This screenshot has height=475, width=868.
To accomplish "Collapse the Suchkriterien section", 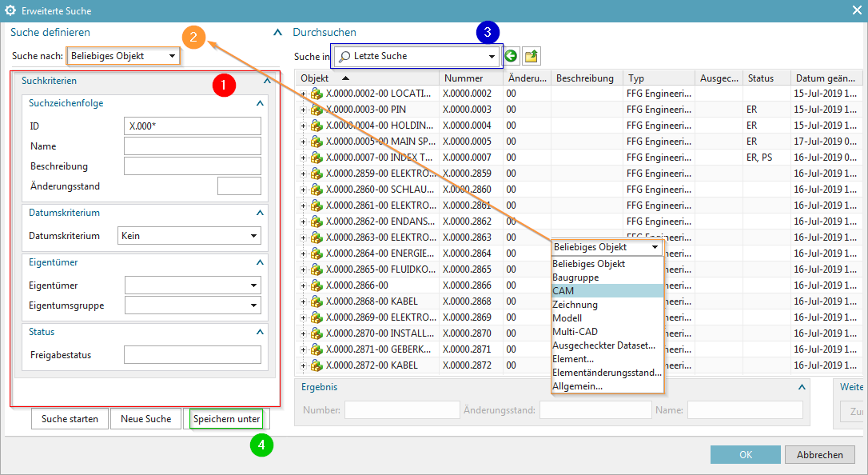I will tap(267, 81).
